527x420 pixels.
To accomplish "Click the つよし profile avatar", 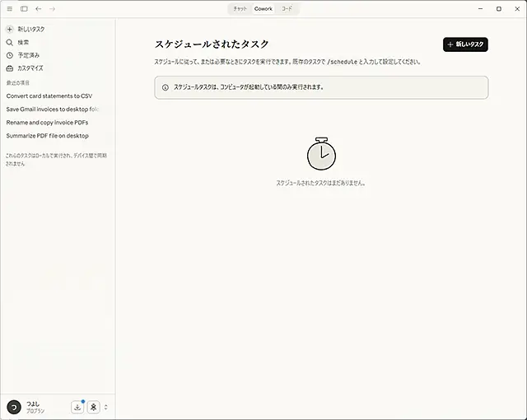I will pyautogui.click(x=13, y=407).
